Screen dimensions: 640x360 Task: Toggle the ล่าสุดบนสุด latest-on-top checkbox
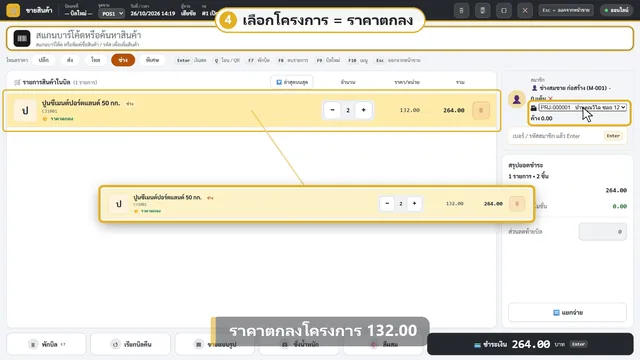coord(292,82)
